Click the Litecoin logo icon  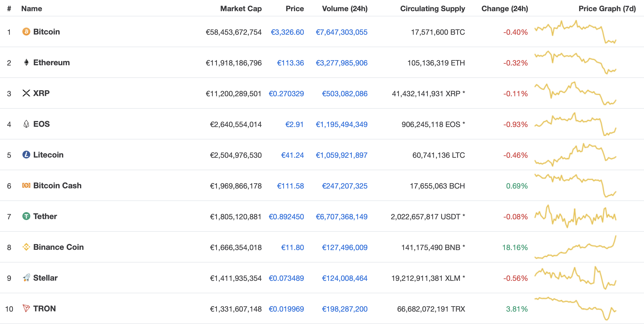26,155
